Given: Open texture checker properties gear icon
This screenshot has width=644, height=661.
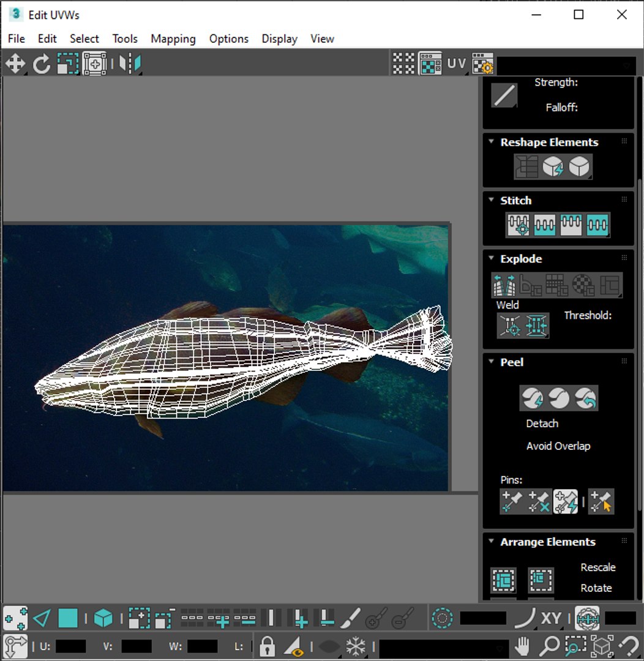Looking at the screenshot, I should coord(482,64).
